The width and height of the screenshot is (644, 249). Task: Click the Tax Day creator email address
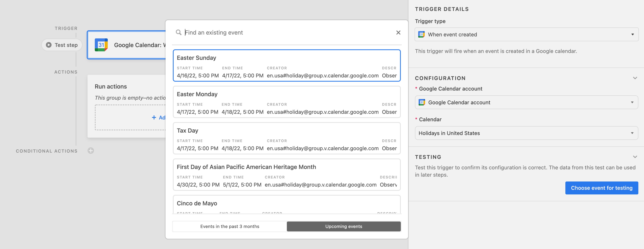(322, 149)
